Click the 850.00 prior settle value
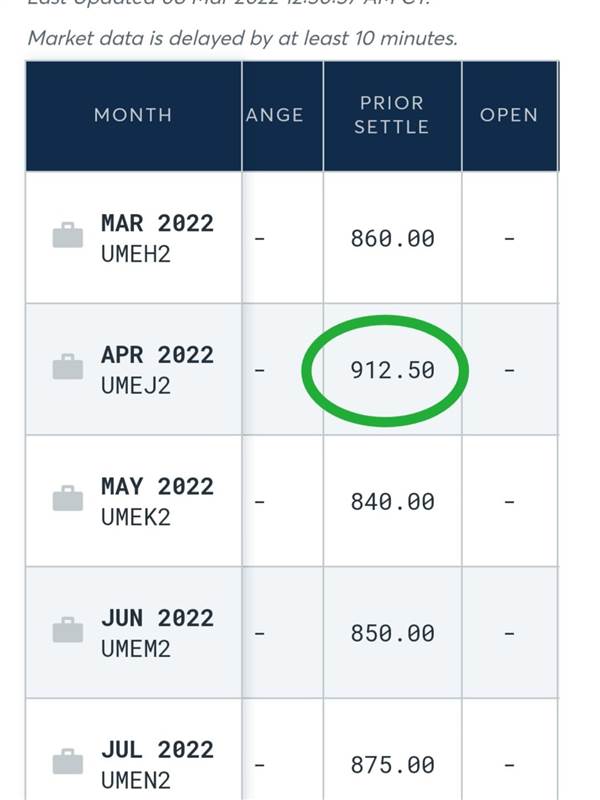 click(x=392, y=634)
